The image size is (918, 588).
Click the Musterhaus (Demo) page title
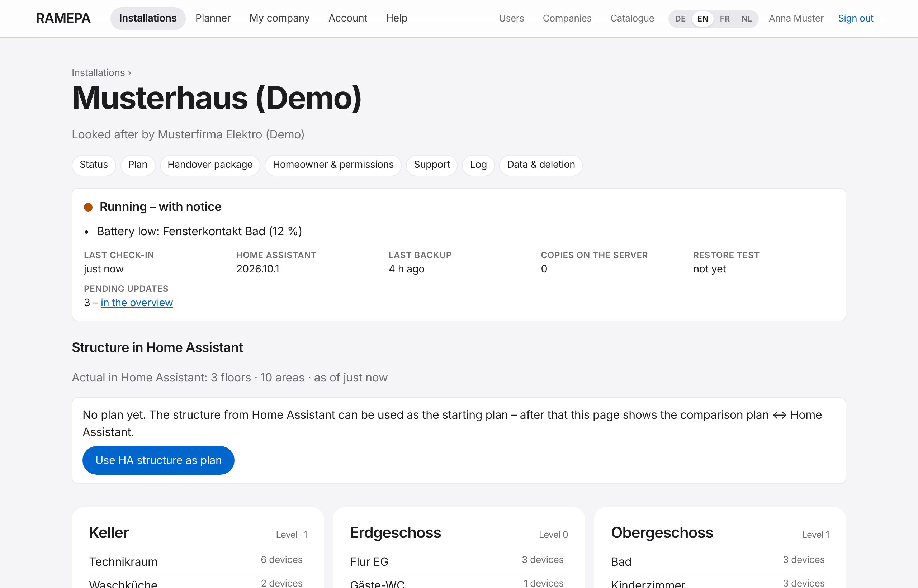tap(217, 99)
